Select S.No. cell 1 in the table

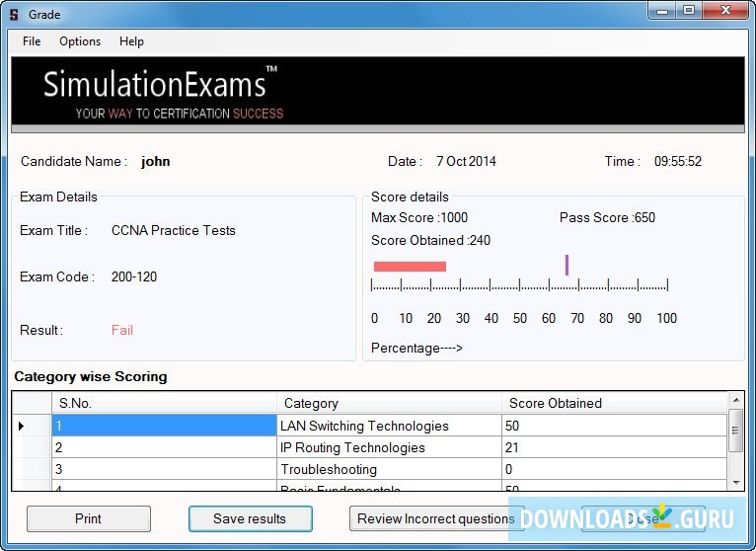tap(164, 426)
